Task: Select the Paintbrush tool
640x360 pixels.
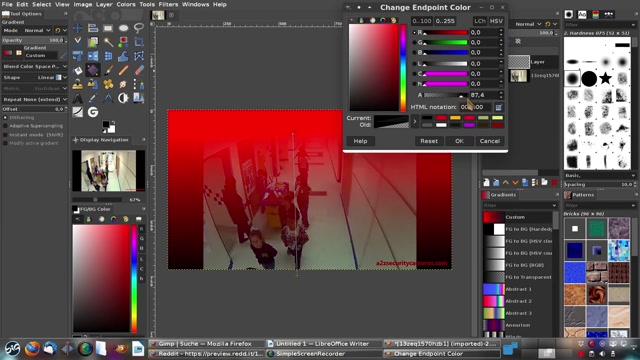Action: tap(108, 70)
